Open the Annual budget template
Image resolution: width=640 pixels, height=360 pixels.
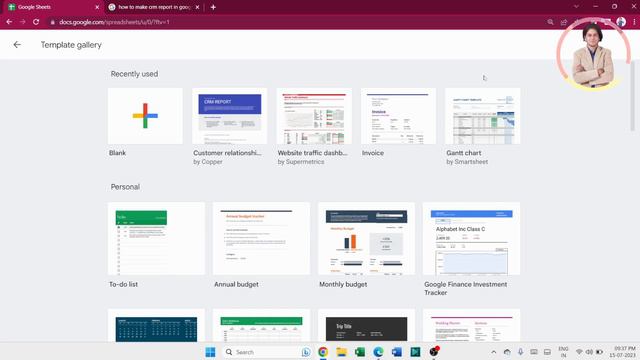click(x=261, y=238)
